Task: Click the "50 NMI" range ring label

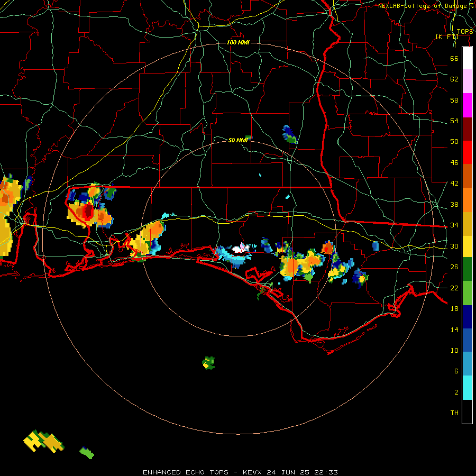Action: tap(238, 140)
